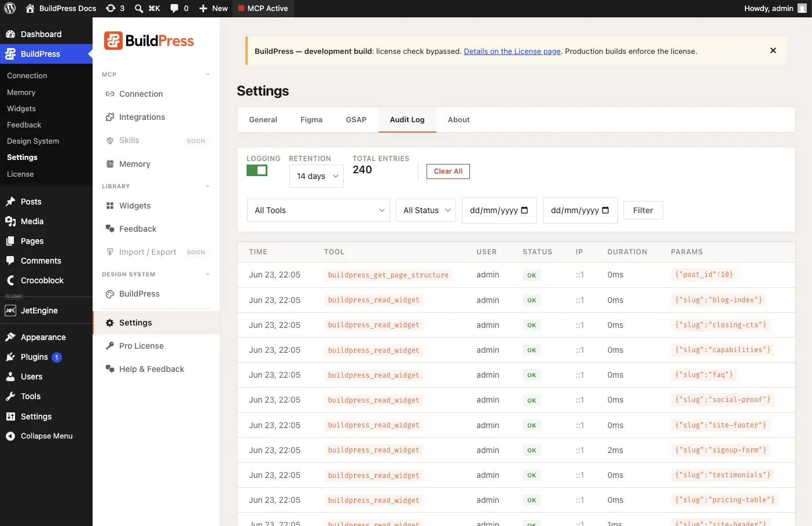Collapse the MCP section chevron
Viewport: 812px width, 526px height.
(x=208, y=74)
